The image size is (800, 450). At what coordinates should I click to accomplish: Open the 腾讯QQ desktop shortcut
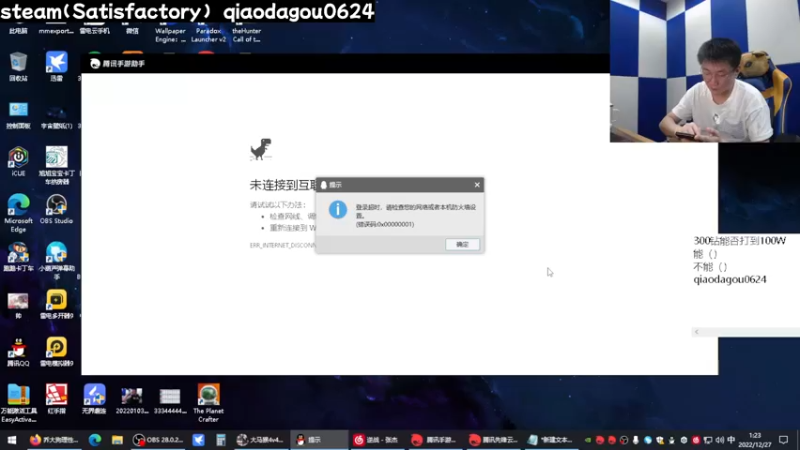(x=18, y=352)
